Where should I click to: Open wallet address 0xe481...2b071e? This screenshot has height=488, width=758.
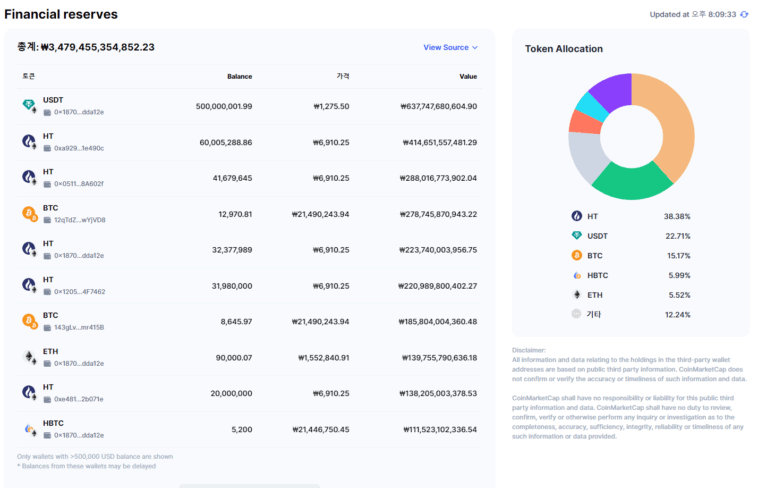(78, 399)
